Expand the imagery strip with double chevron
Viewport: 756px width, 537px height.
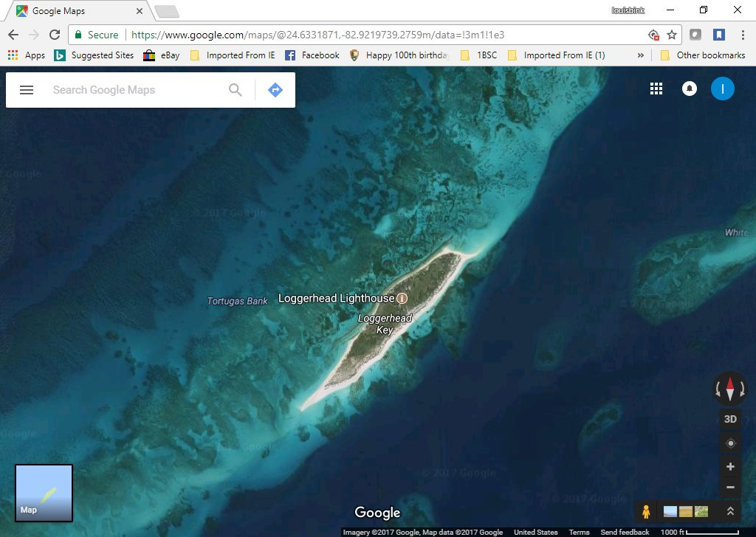730,511
